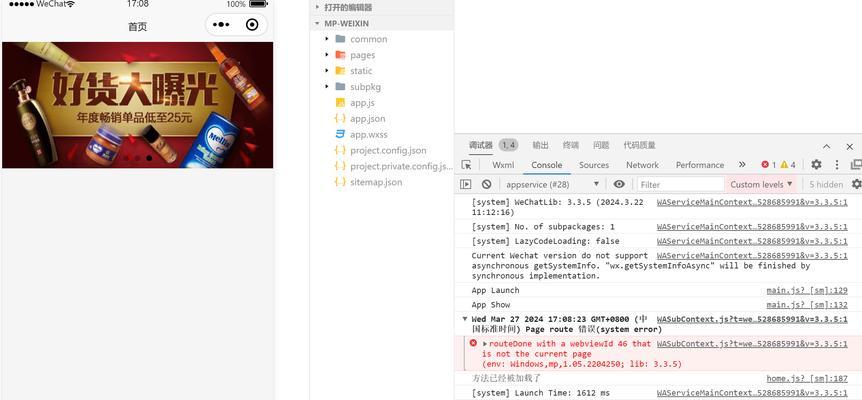Click the pages folder icon

(340, 55)
